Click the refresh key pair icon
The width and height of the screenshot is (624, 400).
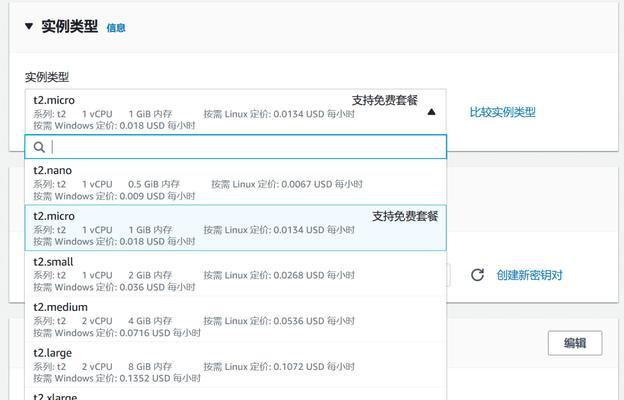pos(477,275)
